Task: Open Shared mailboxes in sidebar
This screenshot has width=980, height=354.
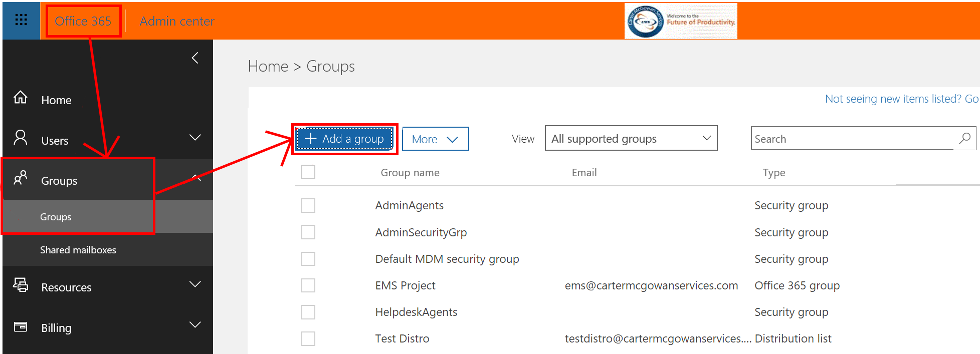Action: (78, 250)
